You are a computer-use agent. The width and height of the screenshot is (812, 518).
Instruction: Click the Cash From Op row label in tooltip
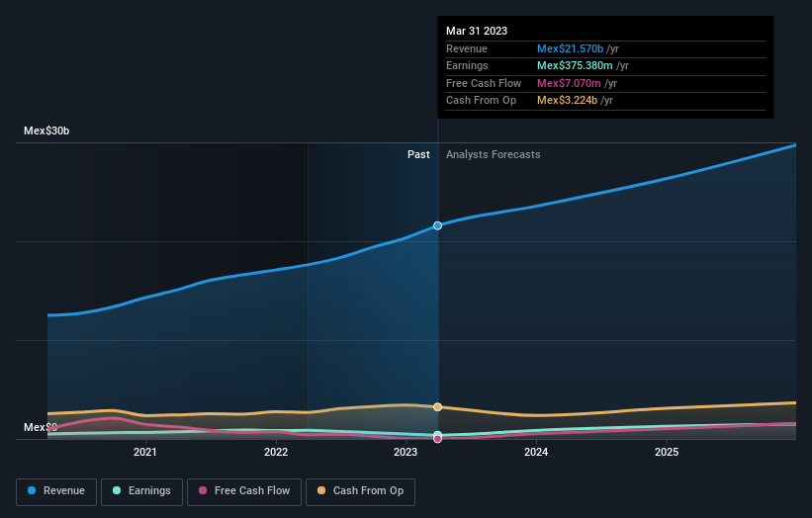coord(481,101)
